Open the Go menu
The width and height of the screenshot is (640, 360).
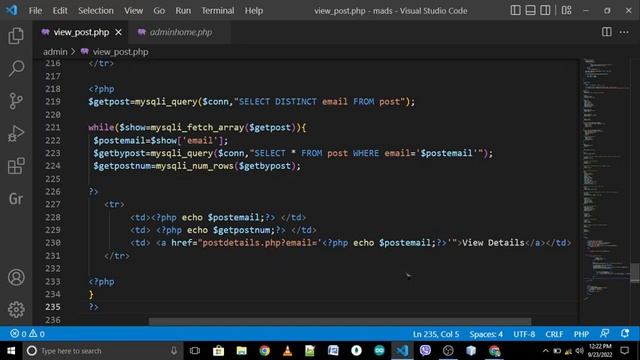(x=159, y=11)
